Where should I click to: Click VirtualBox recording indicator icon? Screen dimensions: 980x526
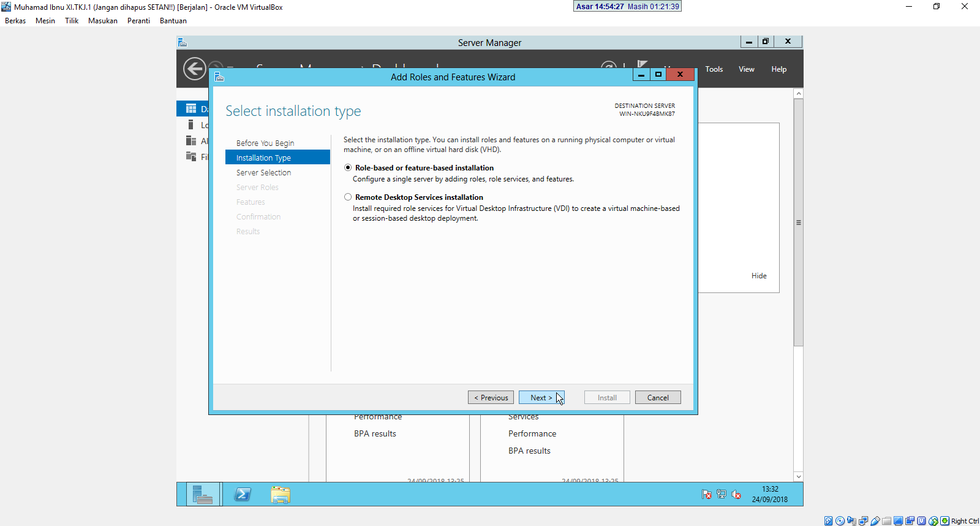tap(910, 521)
